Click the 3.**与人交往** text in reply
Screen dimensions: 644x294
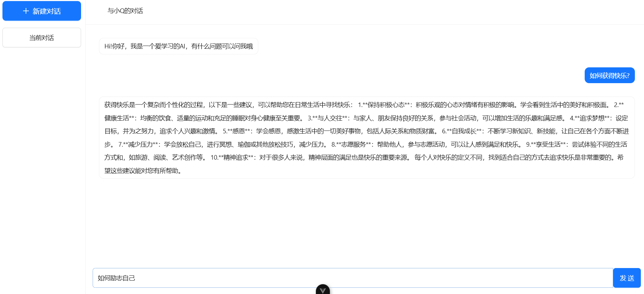click(328, 118)
